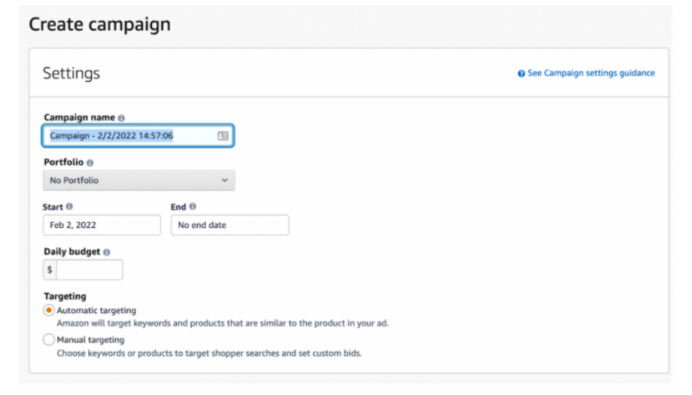Click the info icon next to End
This screenshot has height=395, width=692.
(x=192, y=207)
